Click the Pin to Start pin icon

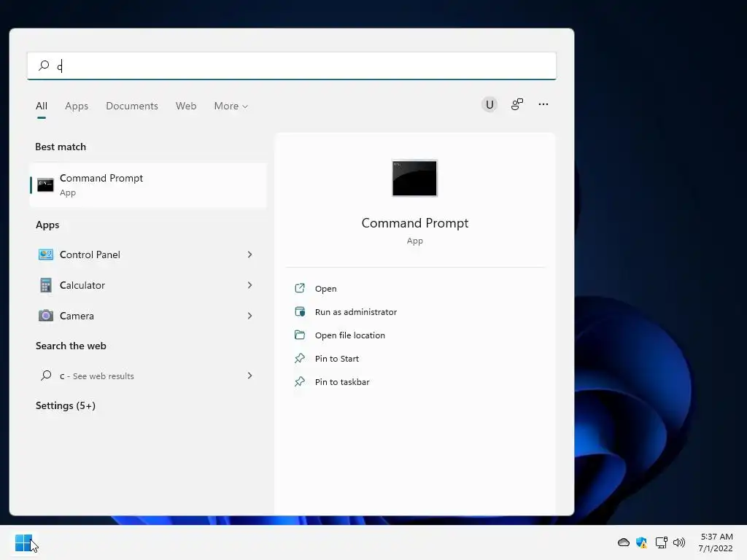point(300,358)
